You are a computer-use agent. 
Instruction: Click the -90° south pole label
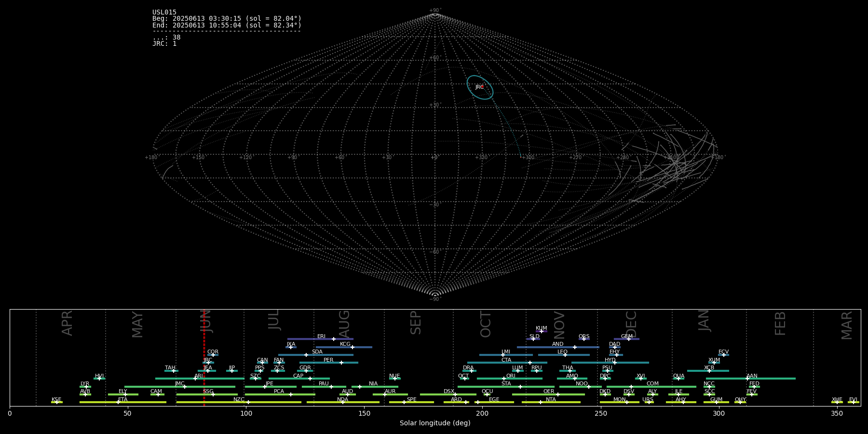pos(435,299)
